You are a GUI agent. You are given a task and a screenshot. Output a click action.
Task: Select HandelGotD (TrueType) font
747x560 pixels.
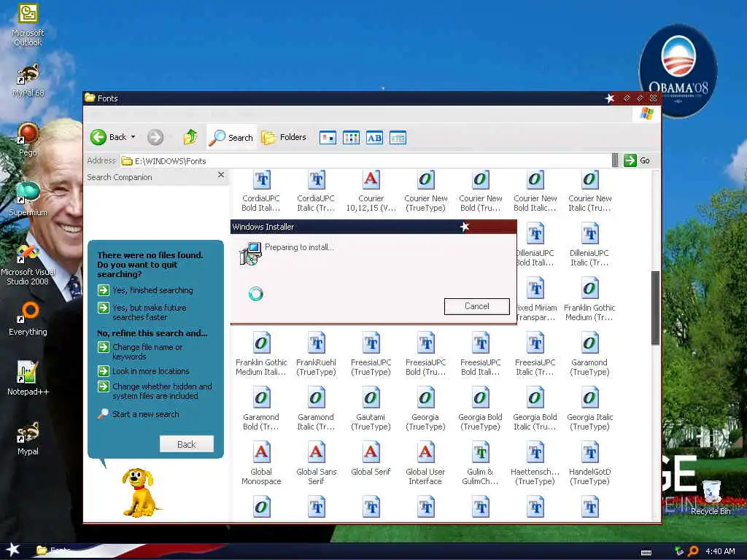point(589,464)
